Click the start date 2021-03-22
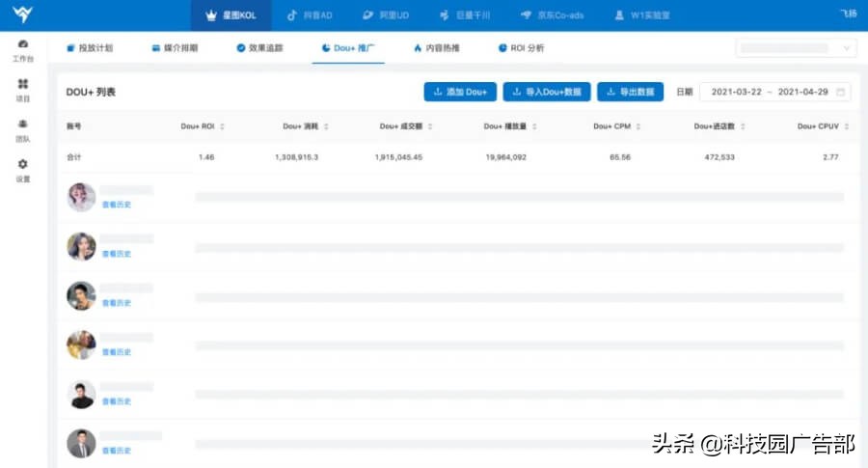The image size is (868, 468). point(736,92)
